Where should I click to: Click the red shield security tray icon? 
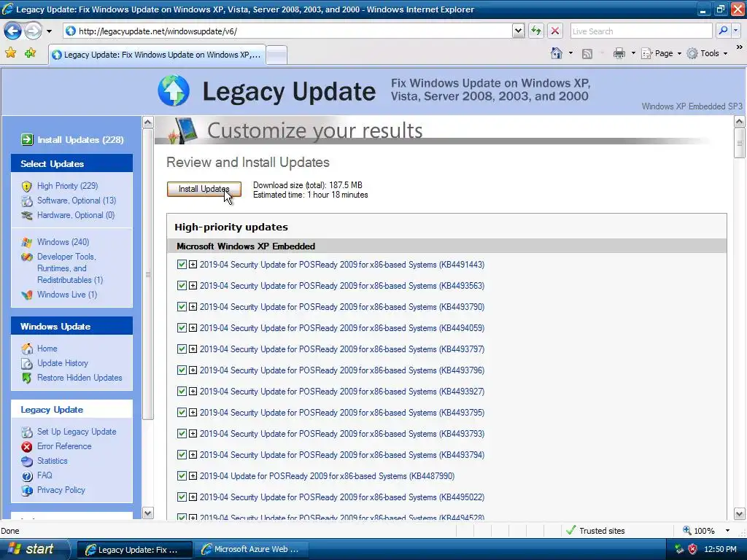(x=693, y=550)
